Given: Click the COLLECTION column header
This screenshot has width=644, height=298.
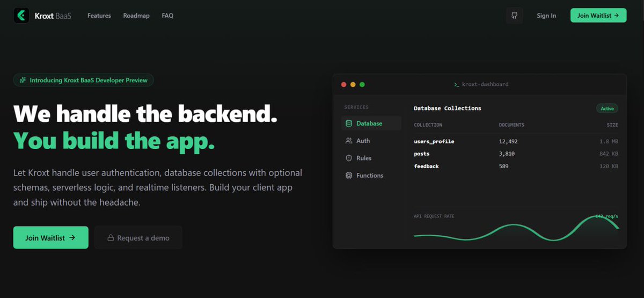Looking at the screenshot, I should pyautogui.click(x=428, y=125).
